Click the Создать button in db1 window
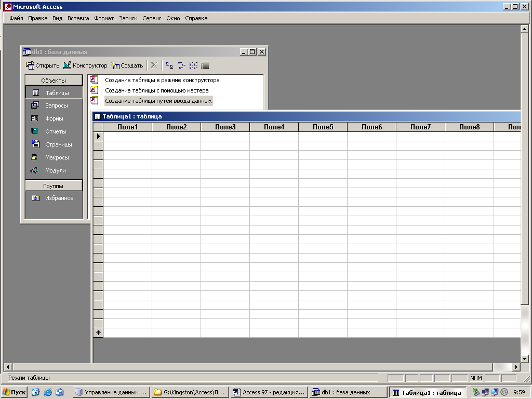This screenshot has width=532, height=399. (x=128, y=65)
